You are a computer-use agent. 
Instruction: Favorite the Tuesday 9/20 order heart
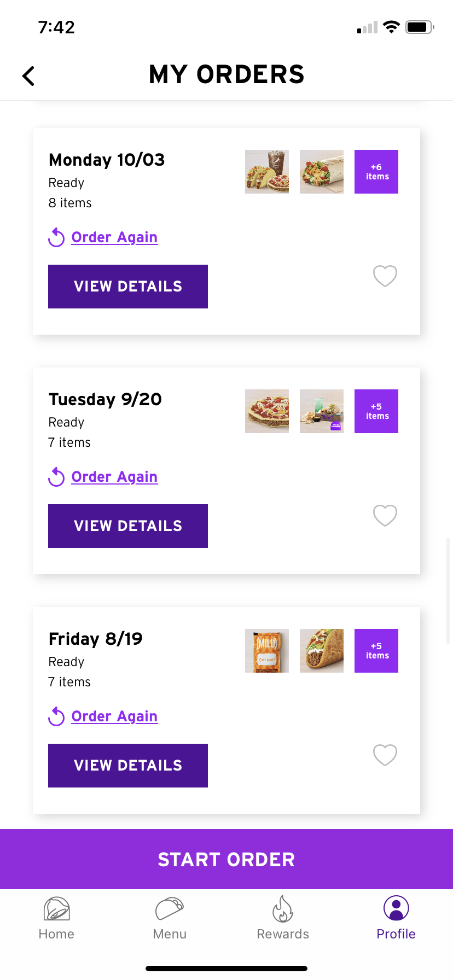click(385, 515)
